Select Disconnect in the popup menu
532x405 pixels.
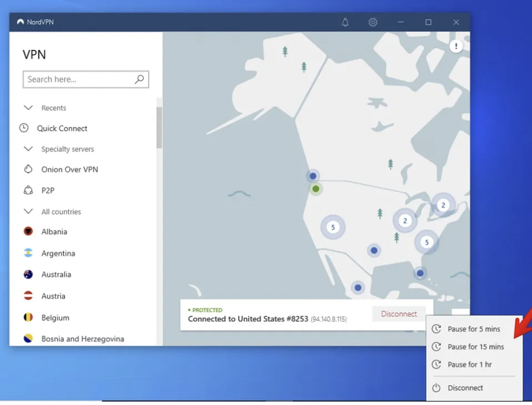tap(465, 388)
